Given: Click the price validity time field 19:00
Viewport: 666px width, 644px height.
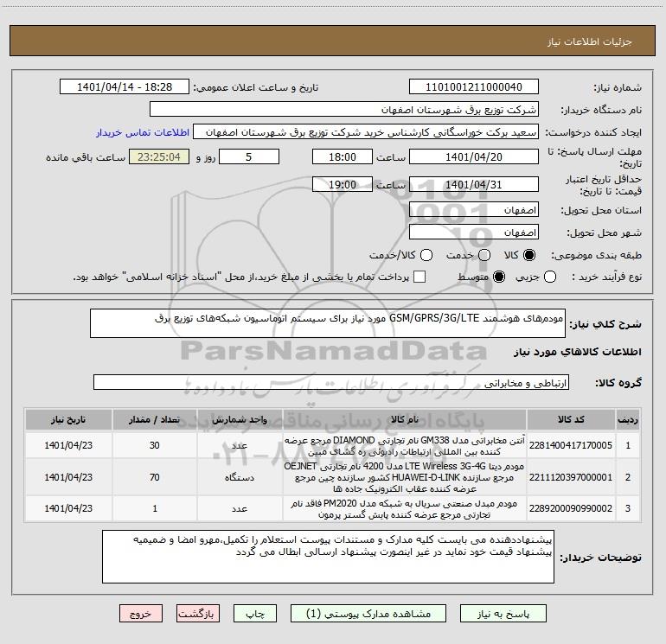Looking at the screenshot, I should pos(343,184).
